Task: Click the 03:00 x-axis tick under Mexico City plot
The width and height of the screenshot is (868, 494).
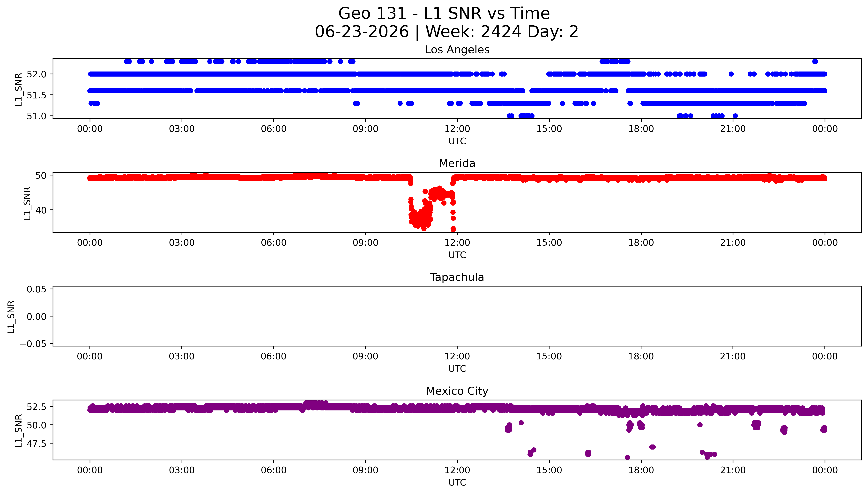Action: click(182, 470)
